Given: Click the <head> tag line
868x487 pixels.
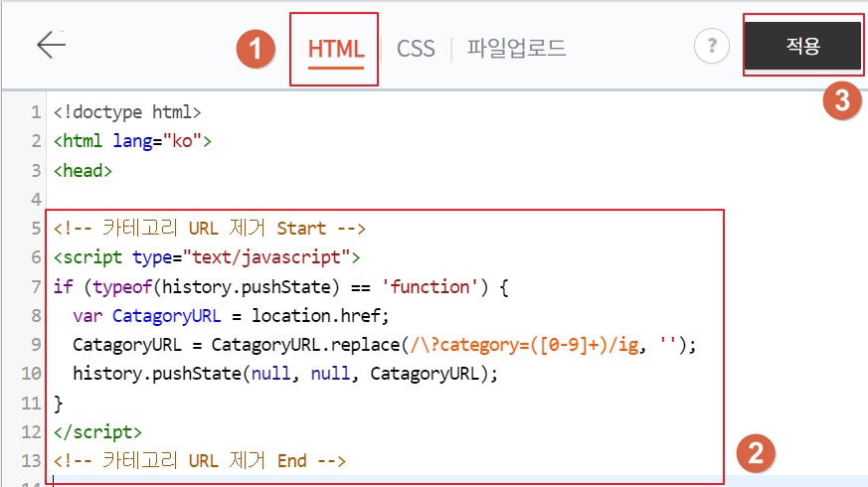Looking at the screenshot, I should pos(84,171).
